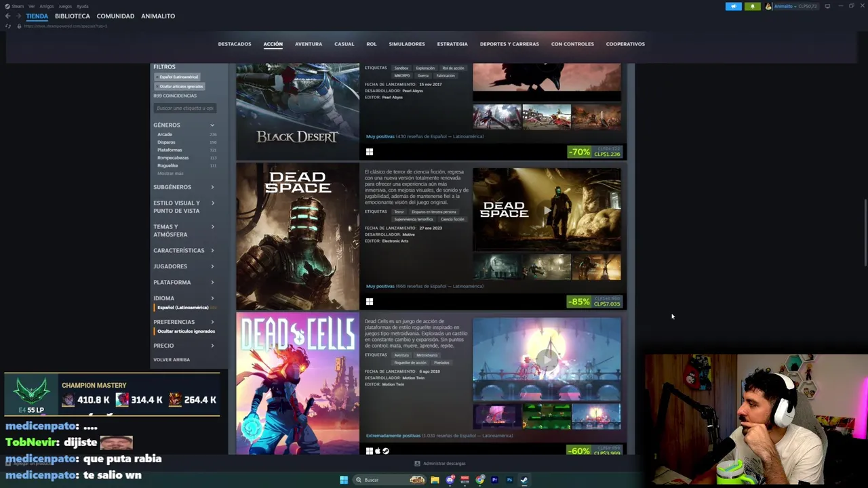The image size is (868, 488).
Task: Click the Apple platform icon on Dead Cells
Action: (x=378, y=451)
